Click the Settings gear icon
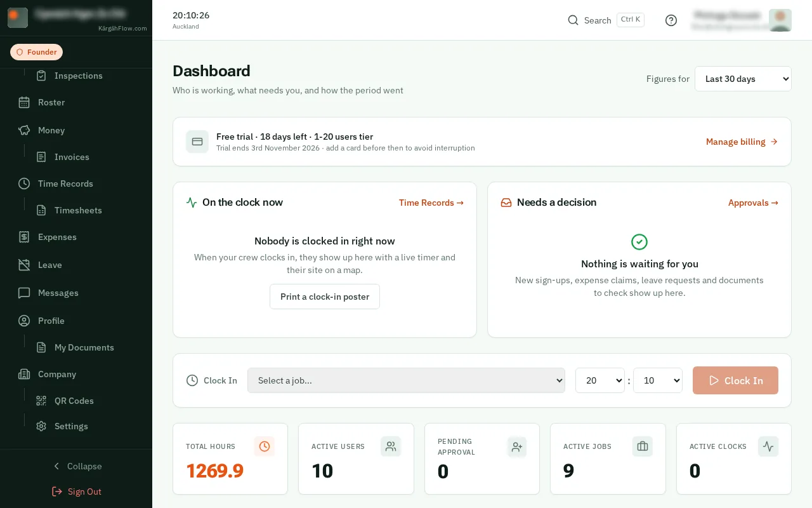This screenshot has height=508, width=812. tap(41, 426)
